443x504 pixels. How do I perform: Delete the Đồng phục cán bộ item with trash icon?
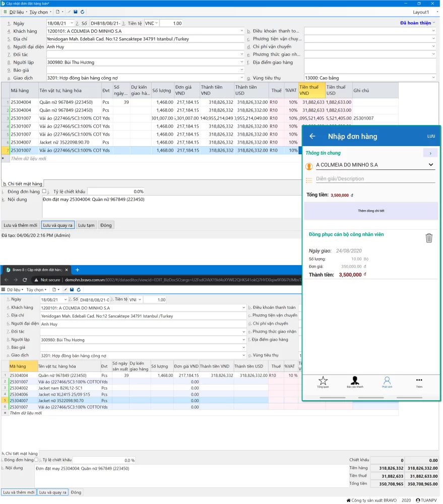coord(429,238)
